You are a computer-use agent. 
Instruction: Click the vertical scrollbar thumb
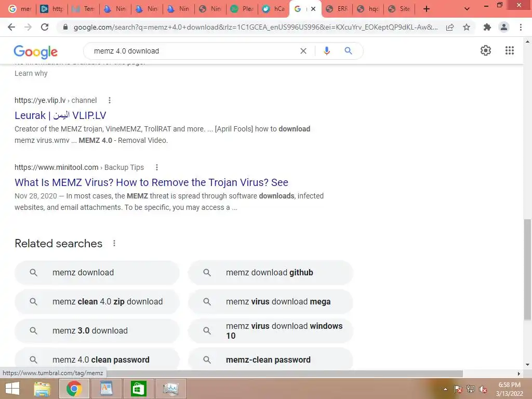[x=527, y=270]
